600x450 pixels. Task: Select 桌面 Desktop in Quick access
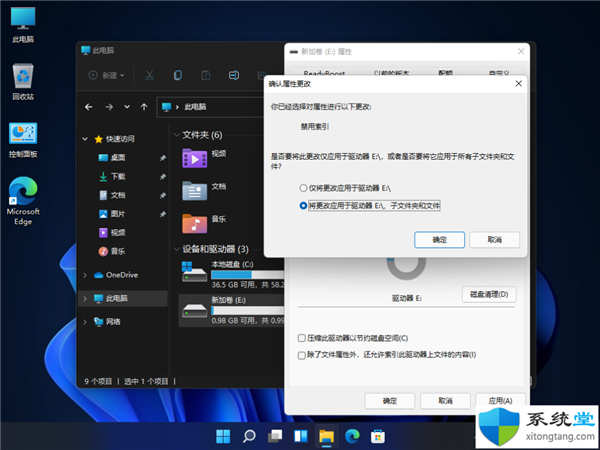click(x=117, y=158)
